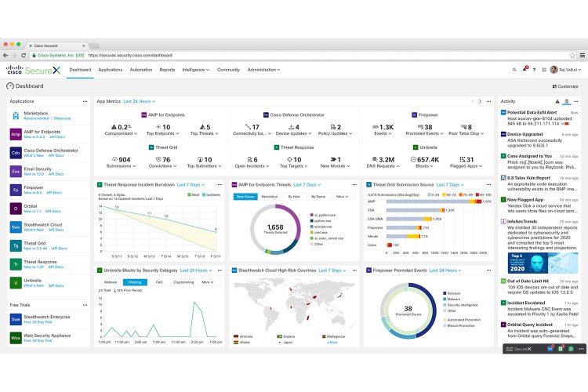Open the notifications bell icon
588x392 pixels.
point(524,70)
